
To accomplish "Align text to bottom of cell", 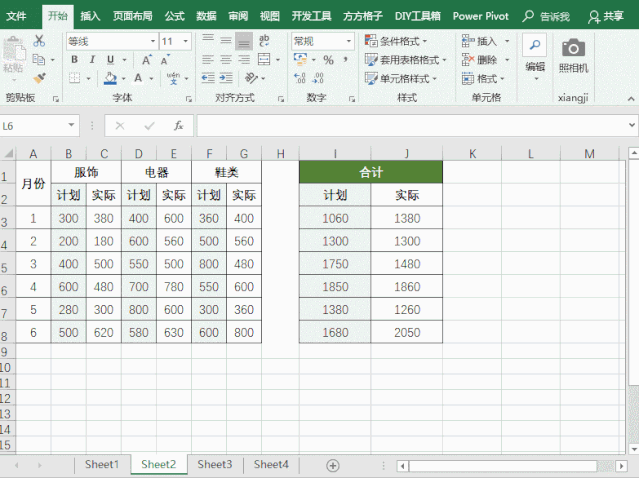I will pyautogui.click(x=244, y=41).
